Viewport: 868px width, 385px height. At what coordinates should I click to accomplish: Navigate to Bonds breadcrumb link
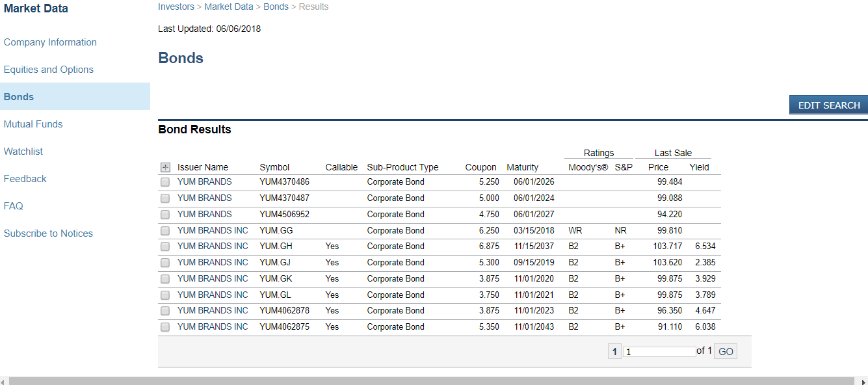(276, 7)
